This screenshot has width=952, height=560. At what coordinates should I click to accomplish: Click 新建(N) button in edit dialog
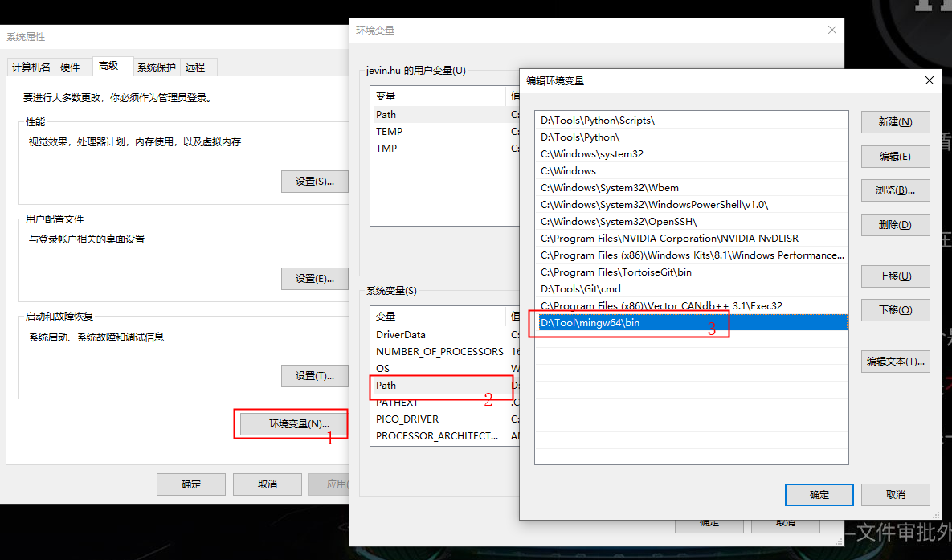click(895, 122)
